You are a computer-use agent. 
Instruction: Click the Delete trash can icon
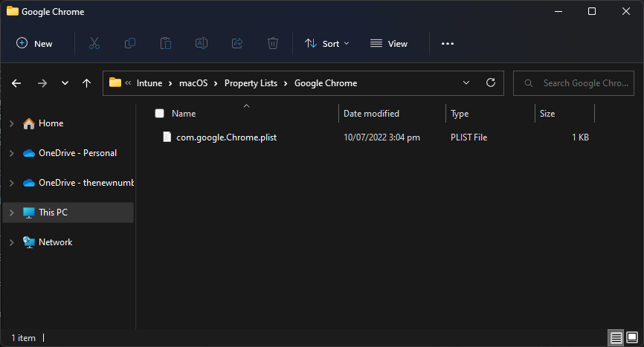click(273, 43)
